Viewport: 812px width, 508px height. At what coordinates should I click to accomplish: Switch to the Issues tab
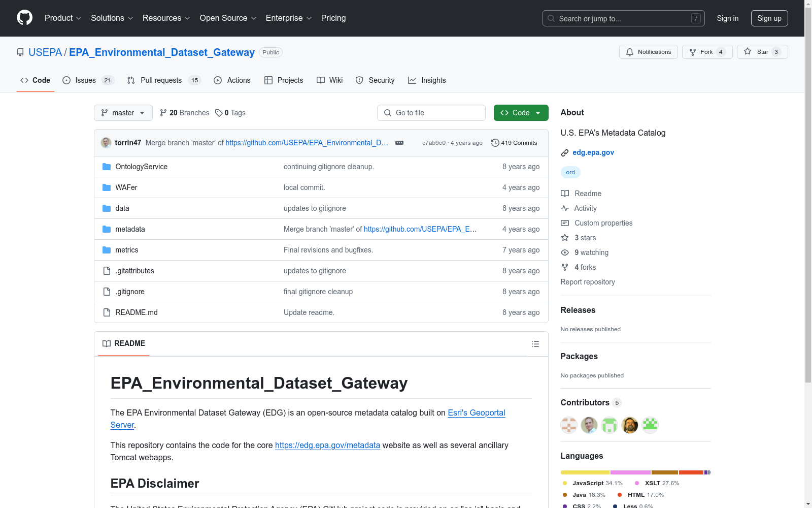[x=88, y=80]
